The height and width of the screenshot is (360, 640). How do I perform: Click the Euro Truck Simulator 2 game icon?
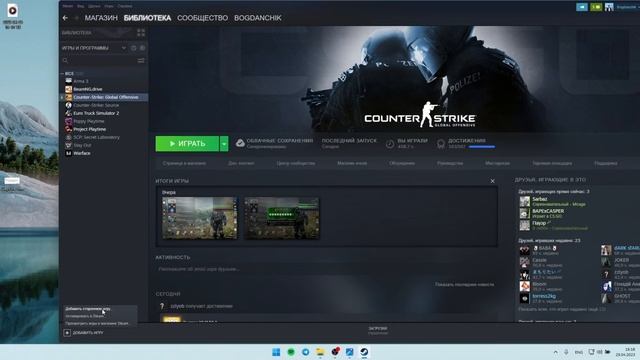(69, 113)
